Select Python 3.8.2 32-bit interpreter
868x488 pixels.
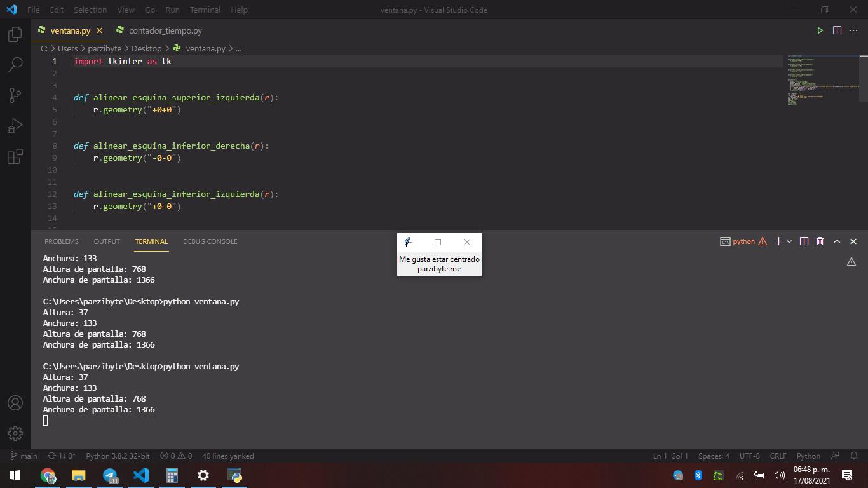click(x=118, y=456)
